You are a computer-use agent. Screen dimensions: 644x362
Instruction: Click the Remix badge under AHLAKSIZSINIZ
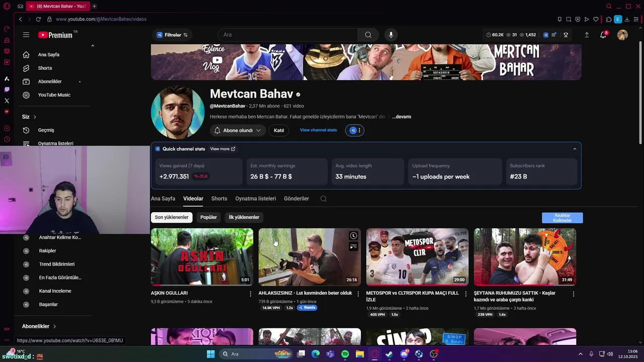coord(307,308)
